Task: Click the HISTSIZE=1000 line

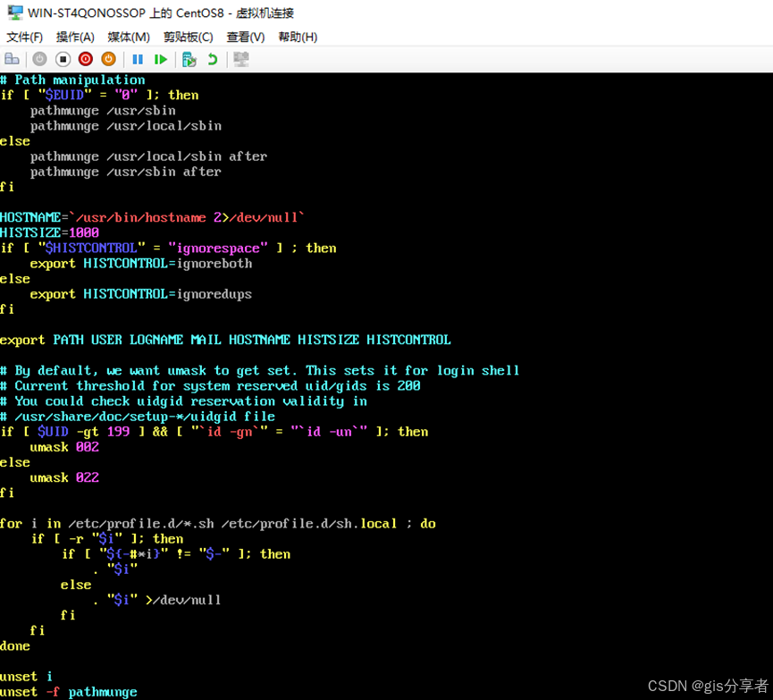Action: [49, 232]
